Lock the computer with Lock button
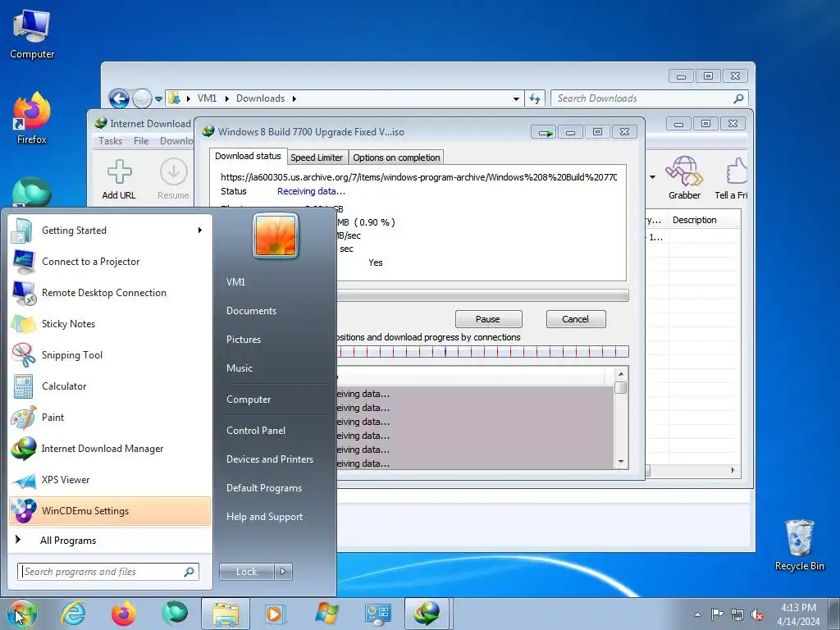 coord(246,572)
